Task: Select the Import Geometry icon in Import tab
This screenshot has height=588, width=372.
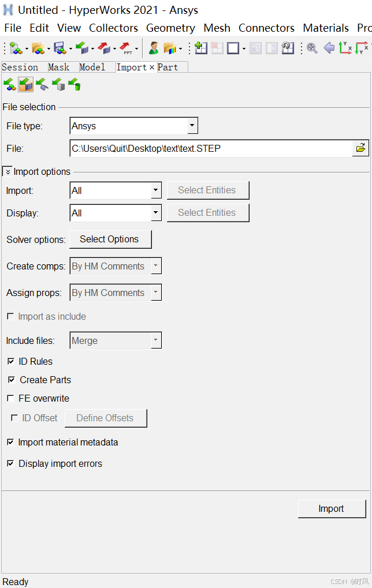Action: 42,85
